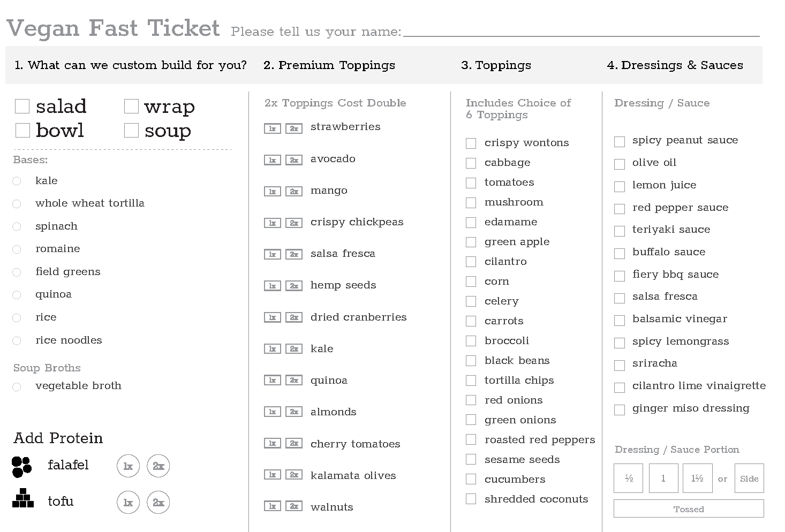Select 2x tofu circle
The width and height of the screenshot is (785, 532).
(158, 502)
